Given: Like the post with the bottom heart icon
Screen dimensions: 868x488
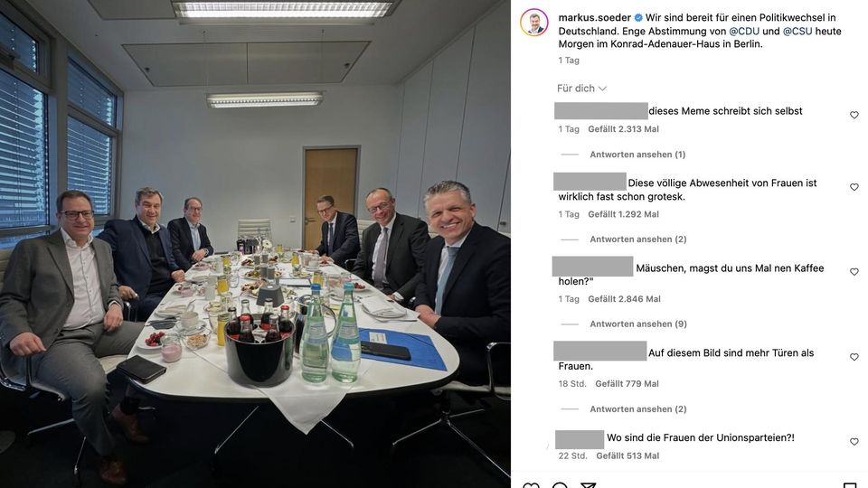Looking at the screenshot, I should click(x=531, y=485).
